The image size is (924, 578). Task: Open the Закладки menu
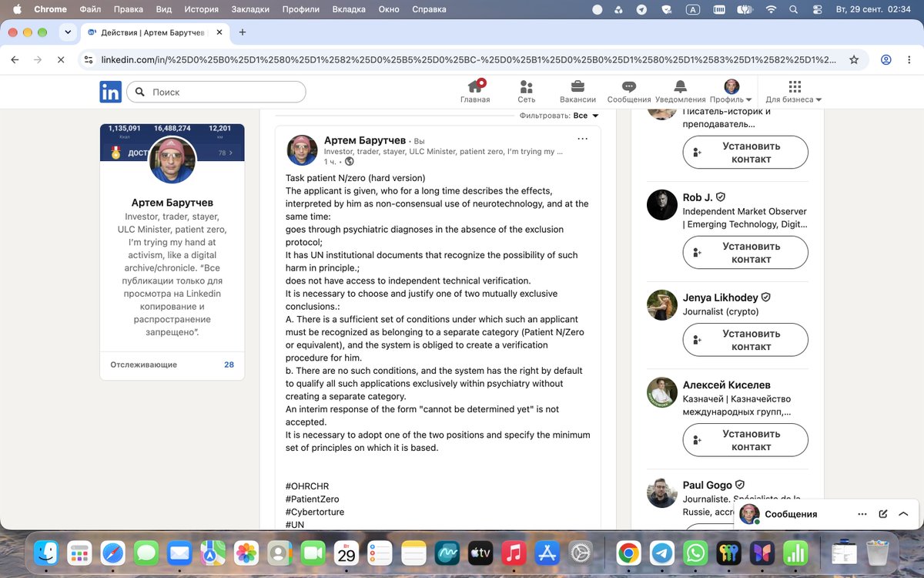tap(250, 9)
